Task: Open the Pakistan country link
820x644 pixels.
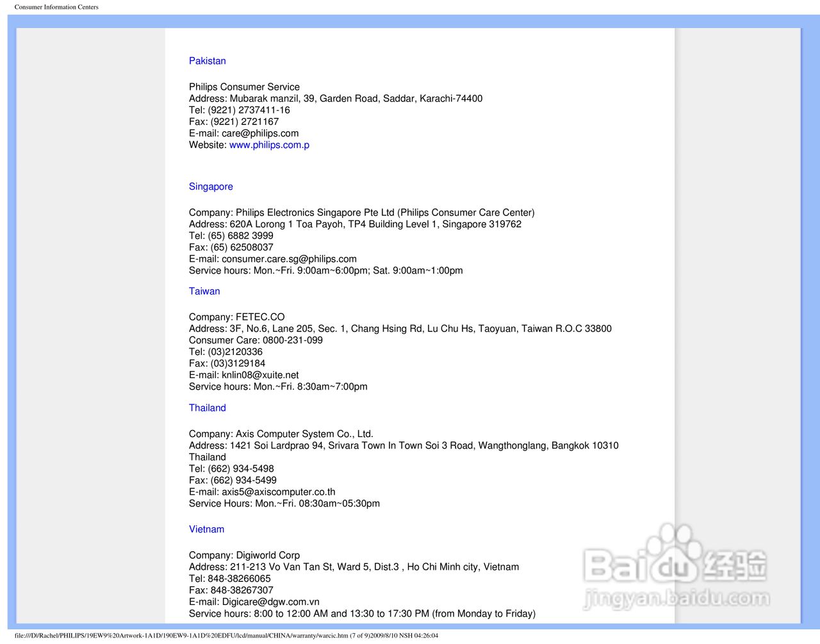Action: pos(207,61)
